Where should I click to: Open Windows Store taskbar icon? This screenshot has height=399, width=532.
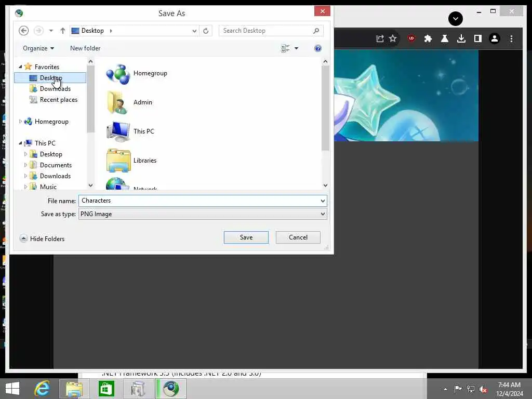click(106, 389)
